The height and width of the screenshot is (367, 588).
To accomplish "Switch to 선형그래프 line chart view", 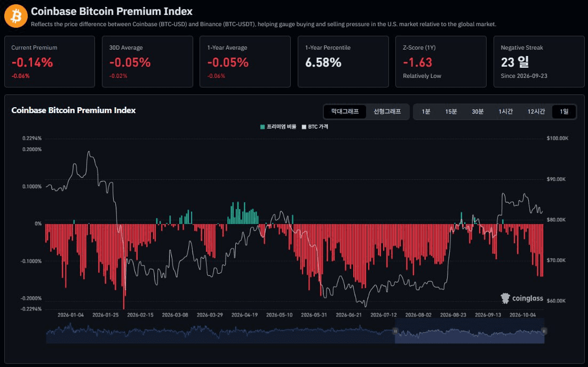I will point(387,111).
